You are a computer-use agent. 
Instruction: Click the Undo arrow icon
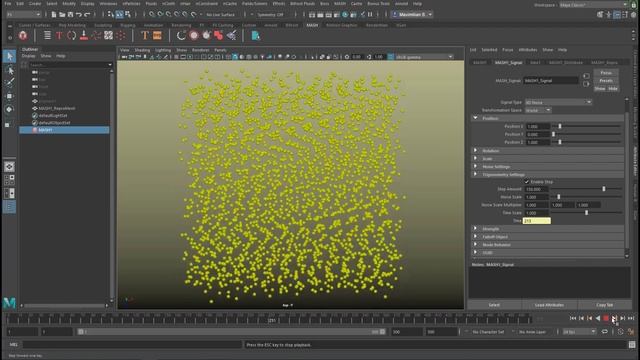(78, 15)
